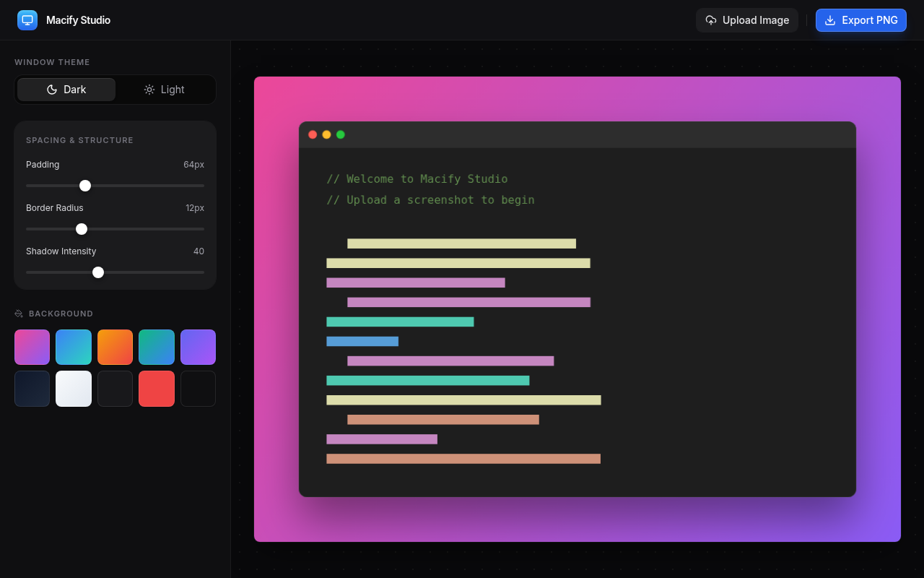
Task: Switch window theme to Light
Action: pyautogui.click(x=165, y=90)
